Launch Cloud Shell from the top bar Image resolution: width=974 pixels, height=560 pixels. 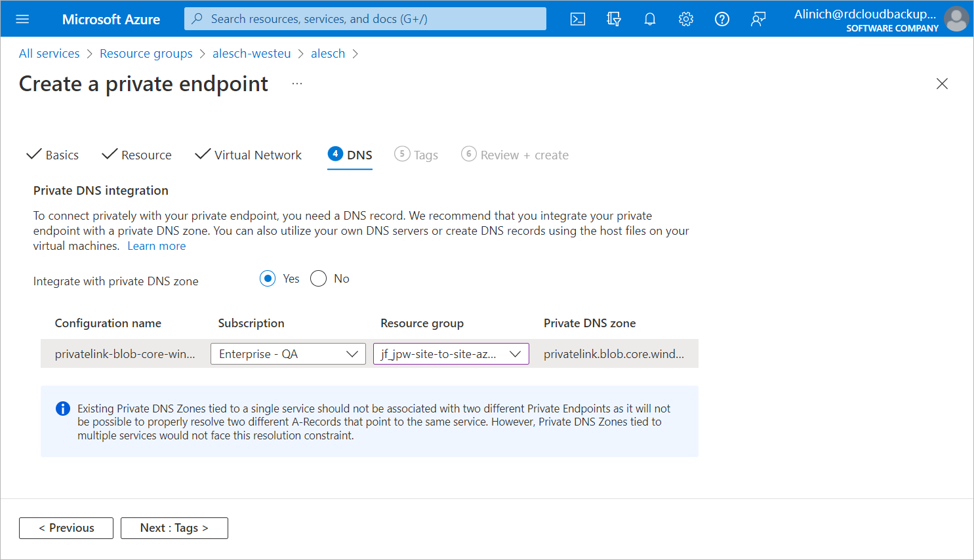pyautogui.click(x=578, y=19)
